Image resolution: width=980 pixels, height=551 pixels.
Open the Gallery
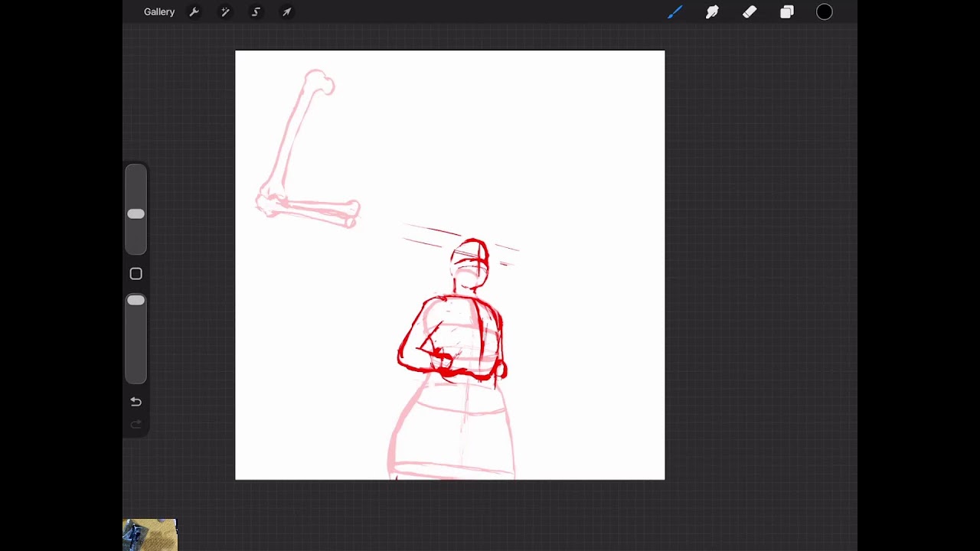tap(159, 12)
